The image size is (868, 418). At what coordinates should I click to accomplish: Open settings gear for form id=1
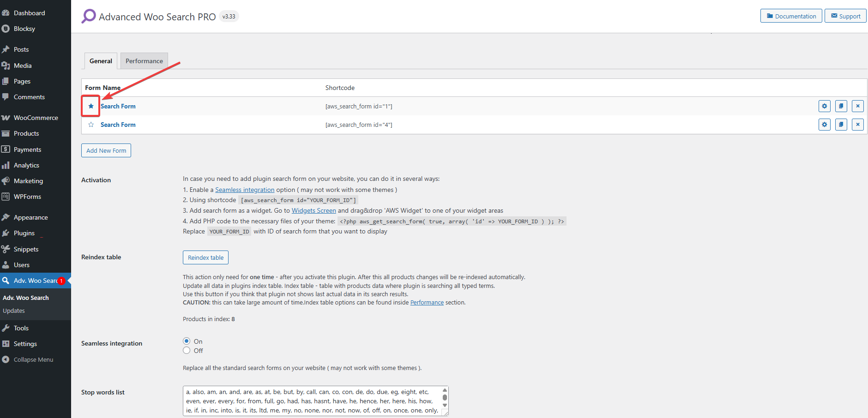coord(824,106)
